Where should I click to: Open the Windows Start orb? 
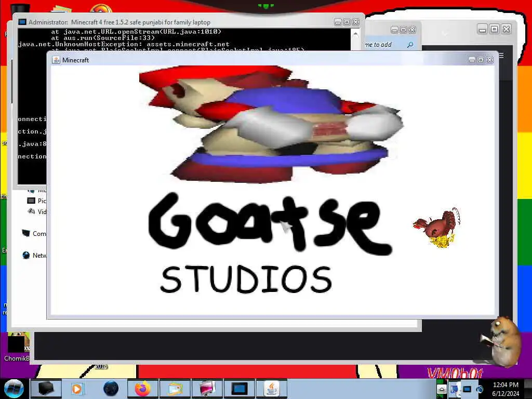14,389
